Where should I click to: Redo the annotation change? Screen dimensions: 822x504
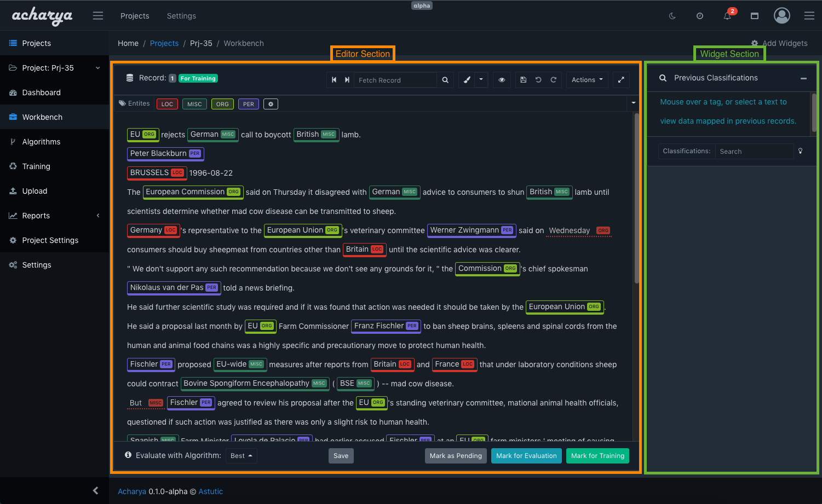554,80
